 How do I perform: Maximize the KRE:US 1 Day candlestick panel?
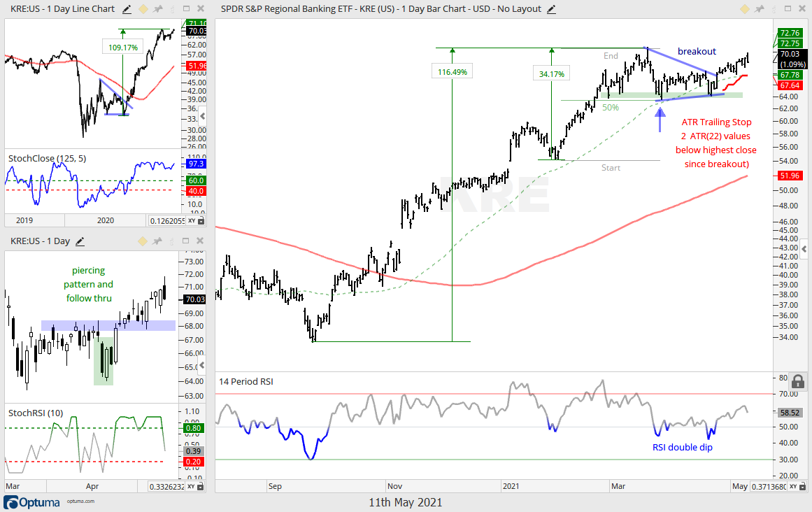coord(186,241)
